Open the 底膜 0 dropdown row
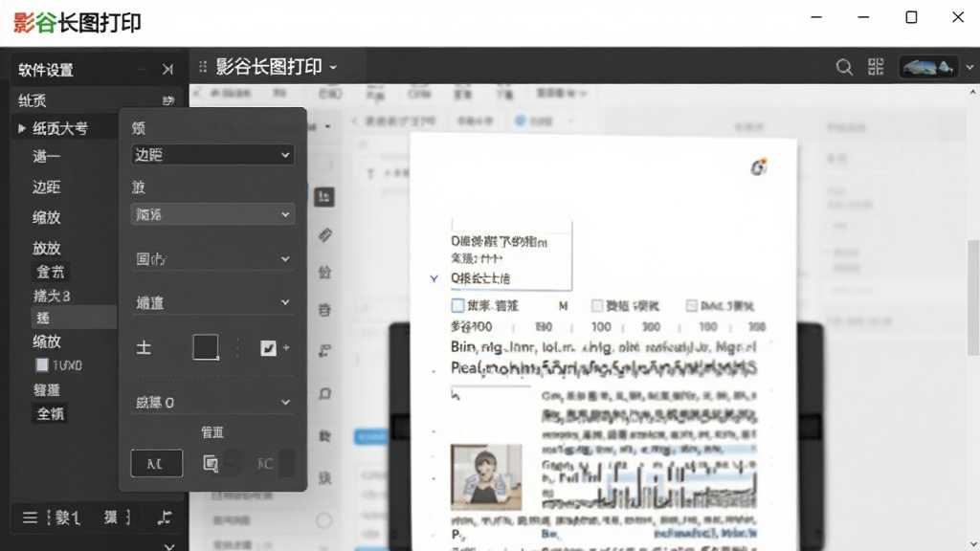This screenshot has width=980, height=551. (212, 403)
